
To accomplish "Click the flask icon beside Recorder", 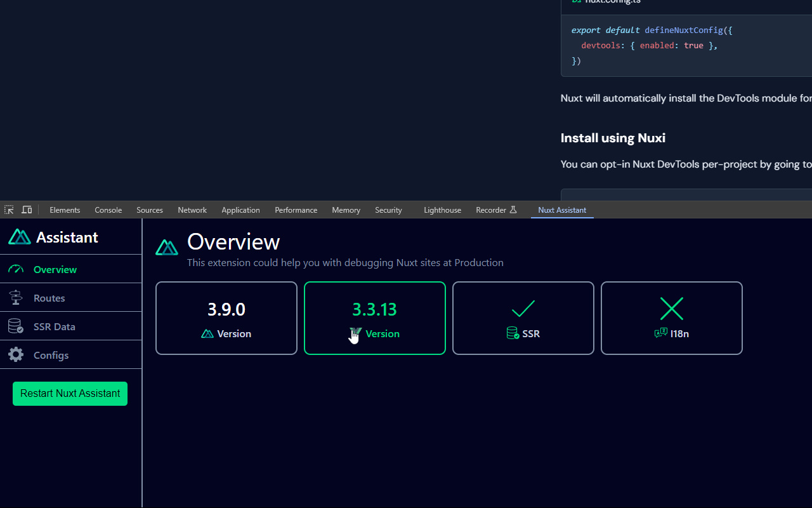I will point(513,210).
